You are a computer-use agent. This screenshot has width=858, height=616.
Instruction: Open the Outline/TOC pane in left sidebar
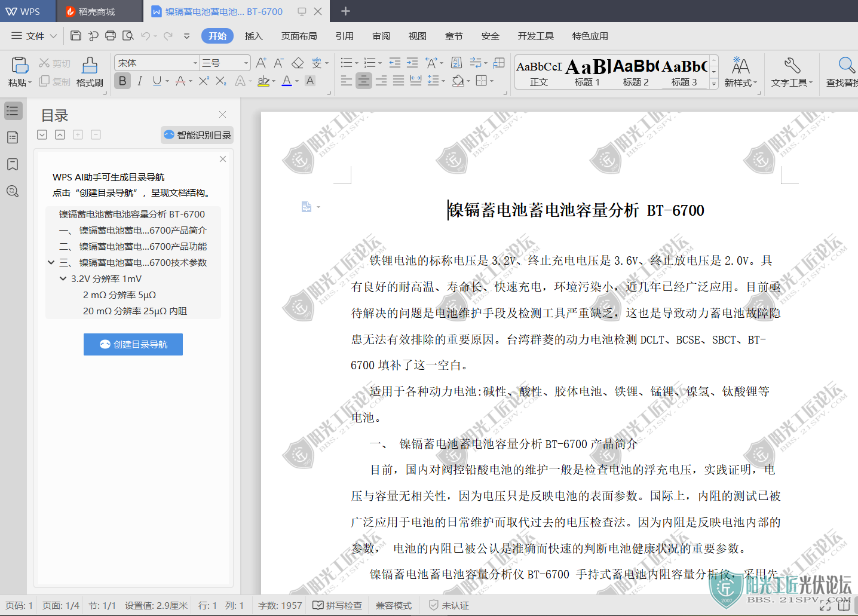[13, 111]
